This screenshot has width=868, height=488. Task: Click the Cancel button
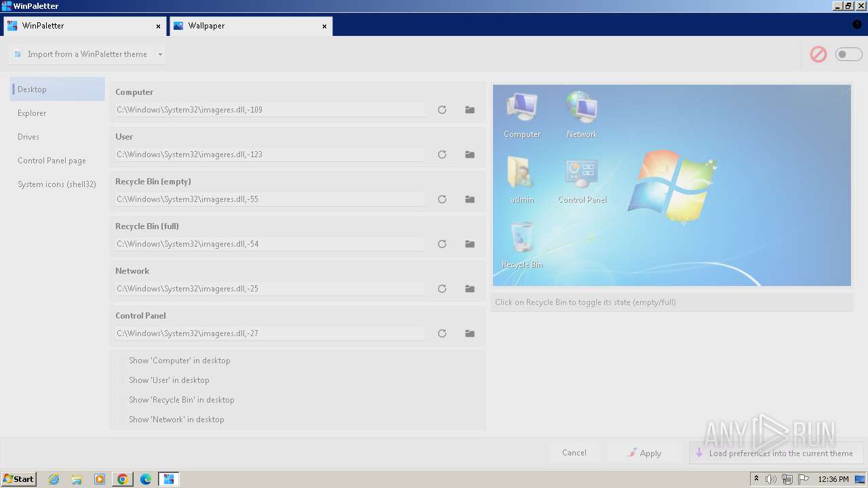pyautogui.click(x=574, y=453)
